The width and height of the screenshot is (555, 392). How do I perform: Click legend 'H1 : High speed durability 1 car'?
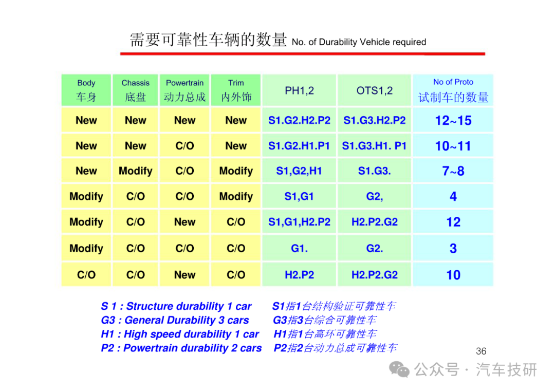pyautogui.click(x=180, y=334)
